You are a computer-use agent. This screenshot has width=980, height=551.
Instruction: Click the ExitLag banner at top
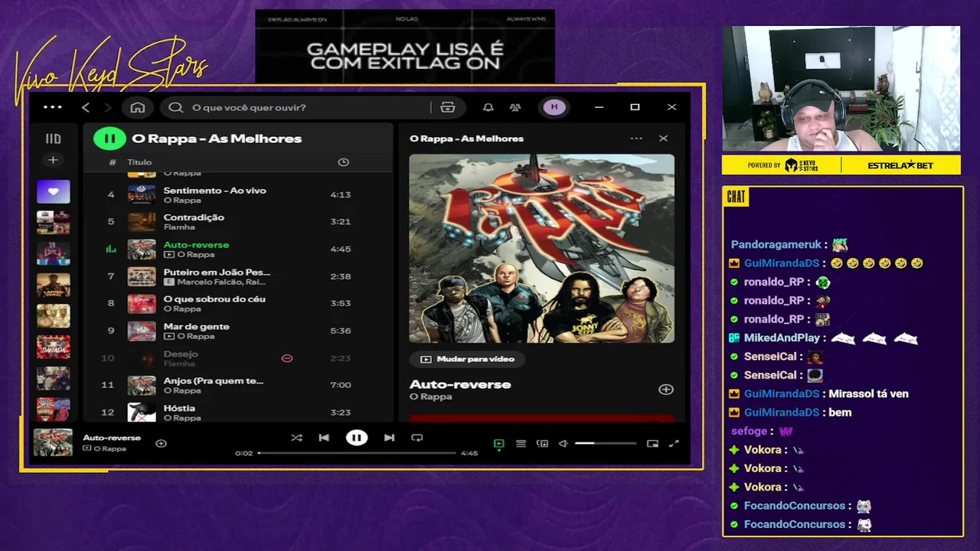click(405, 46)
